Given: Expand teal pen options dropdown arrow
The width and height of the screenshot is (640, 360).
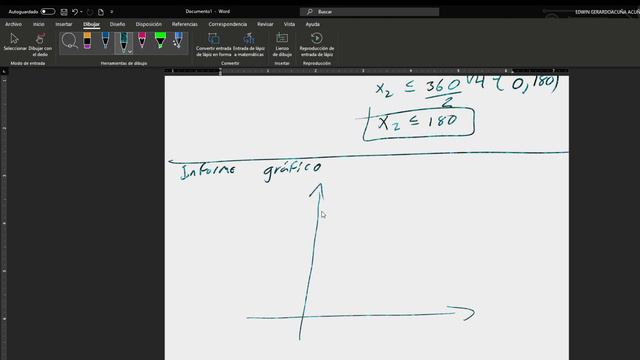Looking at the screenshot, I should tap(130, 51).
